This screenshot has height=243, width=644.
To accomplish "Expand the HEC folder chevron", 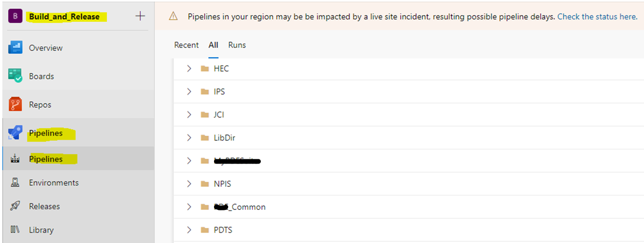I will (x=189, y=69).
